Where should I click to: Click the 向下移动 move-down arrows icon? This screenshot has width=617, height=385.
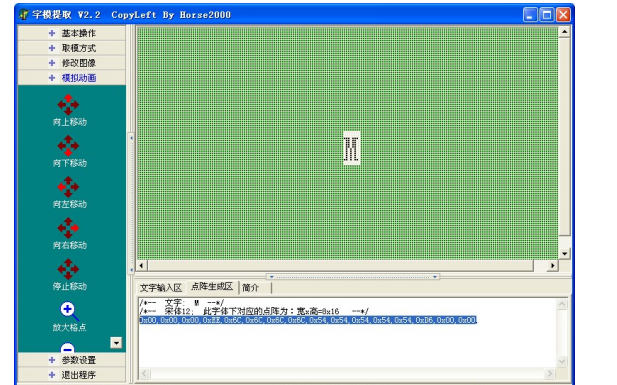coord(68,146)
